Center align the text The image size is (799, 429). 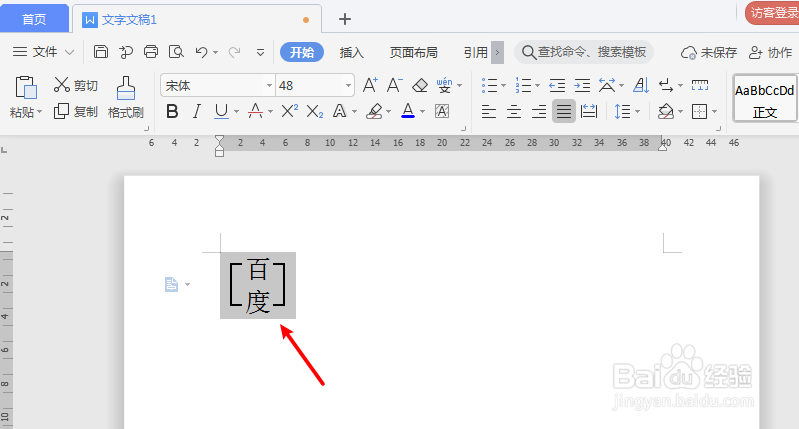514,111
